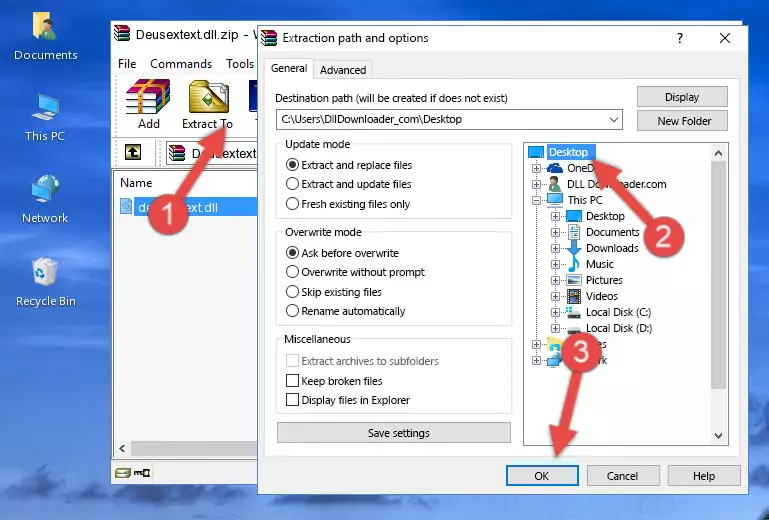Click the up one level folder icon
The image size is (769, 520).
pyautogui.click(x=133, y=153)
